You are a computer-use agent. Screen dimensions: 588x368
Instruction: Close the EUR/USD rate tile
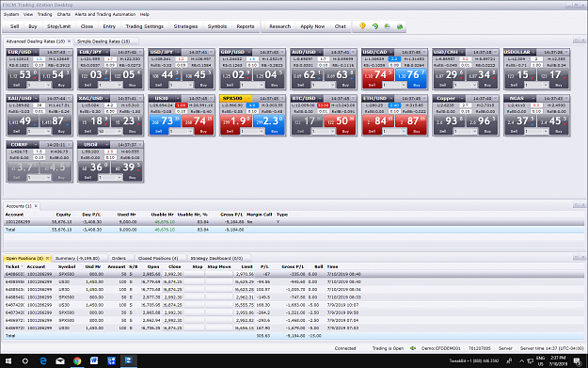pyautogui.click(x=70, y=52)
